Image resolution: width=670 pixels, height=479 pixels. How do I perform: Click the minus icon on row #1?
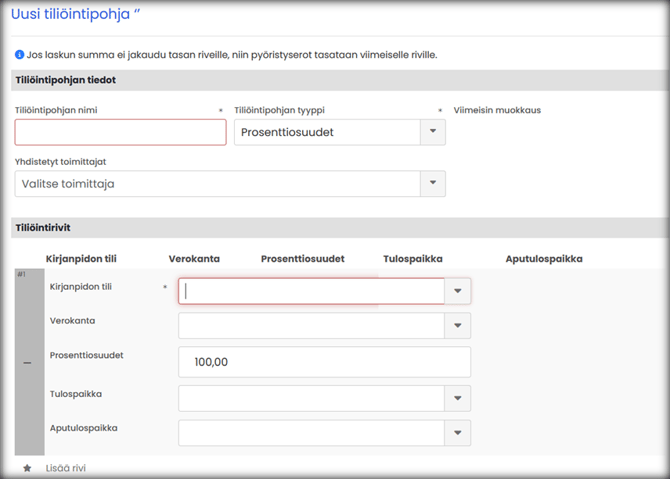click(28, 363)
